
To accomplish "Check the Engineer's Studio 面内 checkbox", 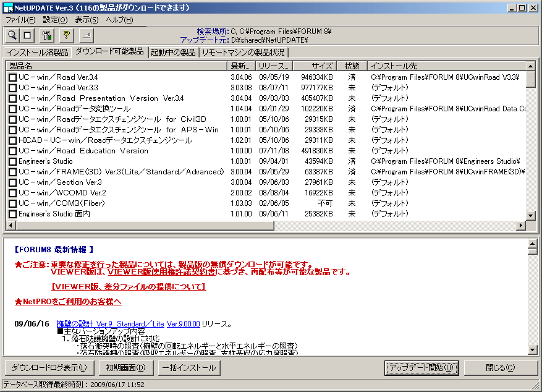I will point(13,214).
